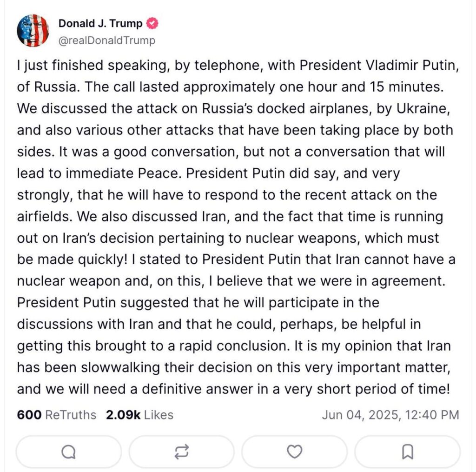The height and width of the screenshot is (472, 476).
Task: View the 2.09k Likes list
Action: click(x=139, y=415)
